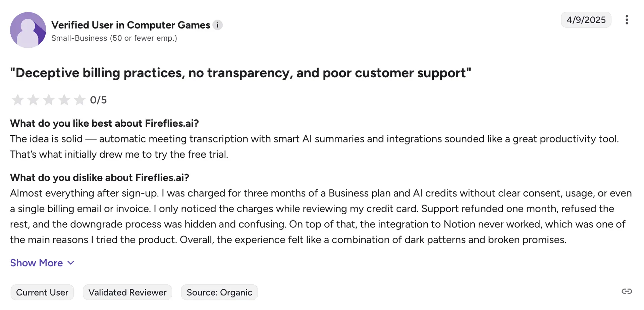644x310 pixels.
Task: Click the fourth rating star
Action: (x=64, y=100)
